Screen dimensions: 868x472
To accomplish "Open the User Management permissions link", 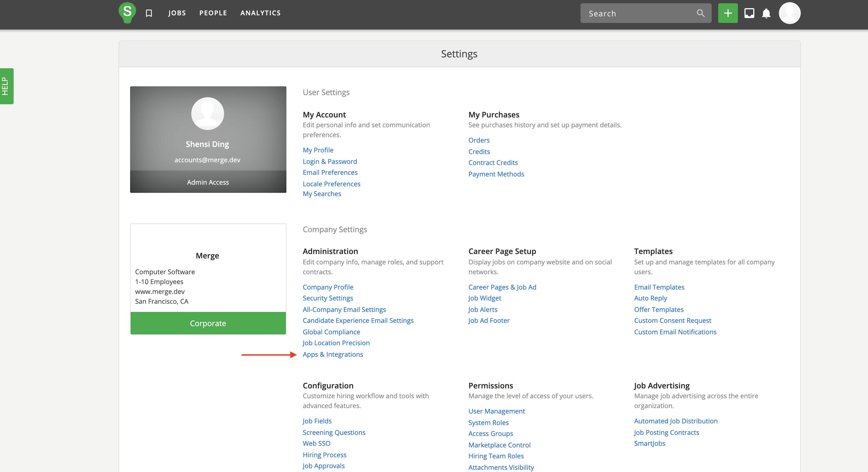I will pyautogui.click(x=497, y=411).
